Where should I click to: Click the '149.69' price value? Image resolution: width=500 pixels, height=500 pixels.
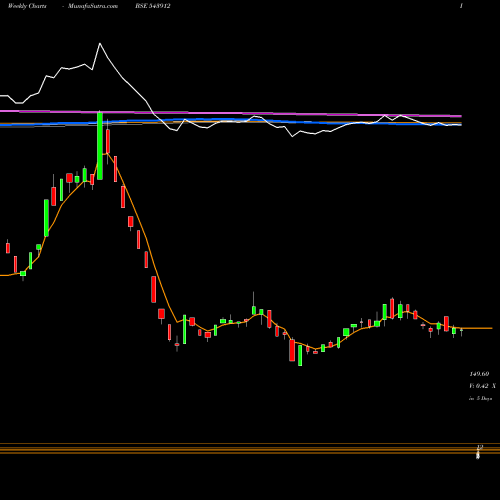(479, 374)
